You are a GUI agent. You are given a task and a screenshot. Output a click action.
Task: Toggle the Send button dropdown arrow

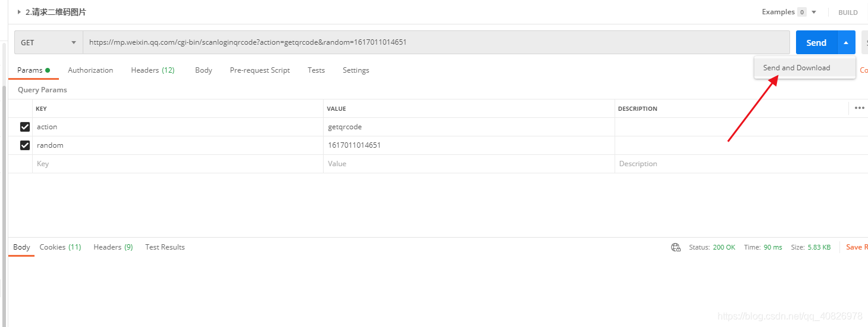[846, 43]
